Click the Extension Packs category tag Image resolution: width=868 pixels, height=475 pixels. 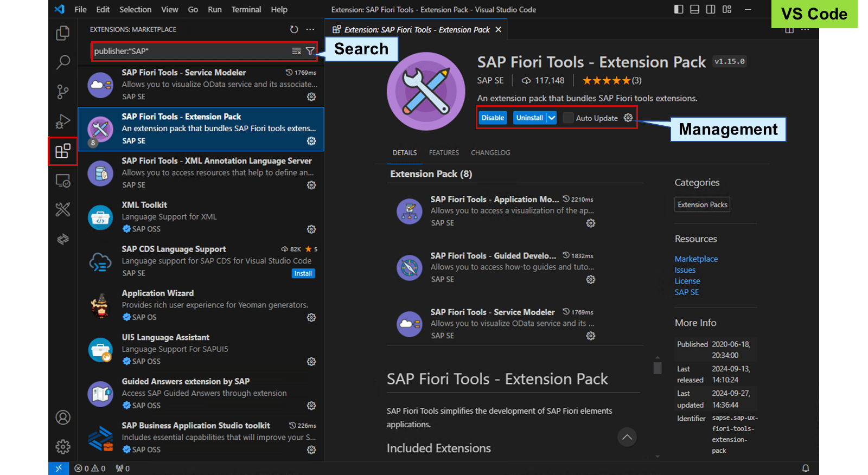(x=703, y=204)
